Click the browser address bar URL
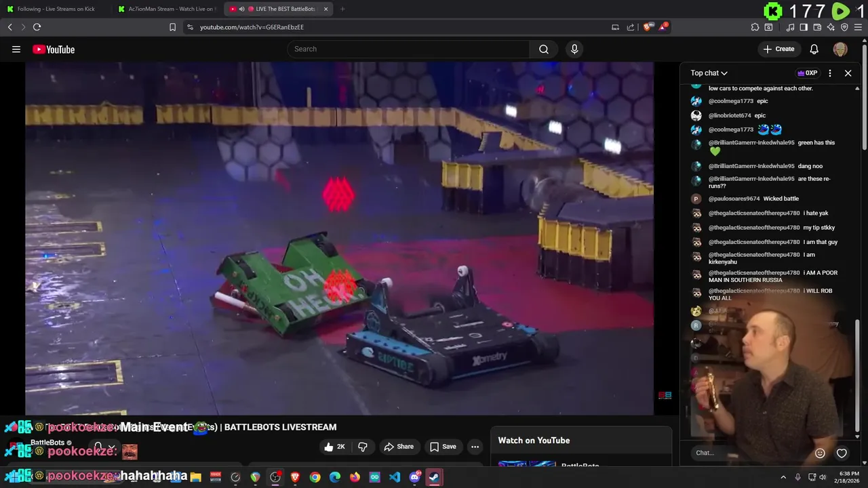The image size is (868, 488). coord(252,27)
